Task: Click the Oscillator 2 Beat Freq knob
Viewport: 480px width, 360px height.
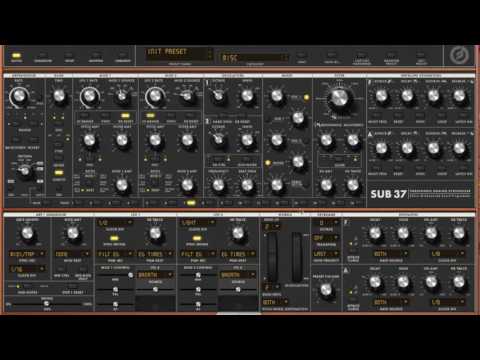Action: point(247,185)
